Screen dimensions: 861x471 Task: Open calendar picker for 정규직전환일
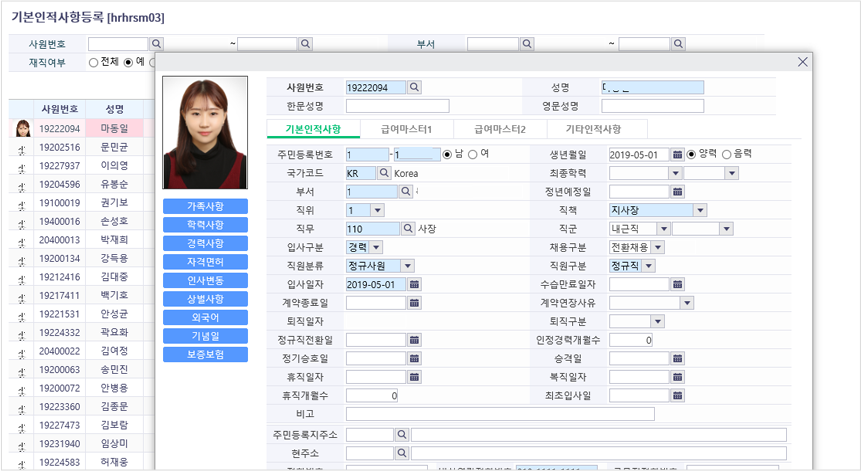[415, 340]
